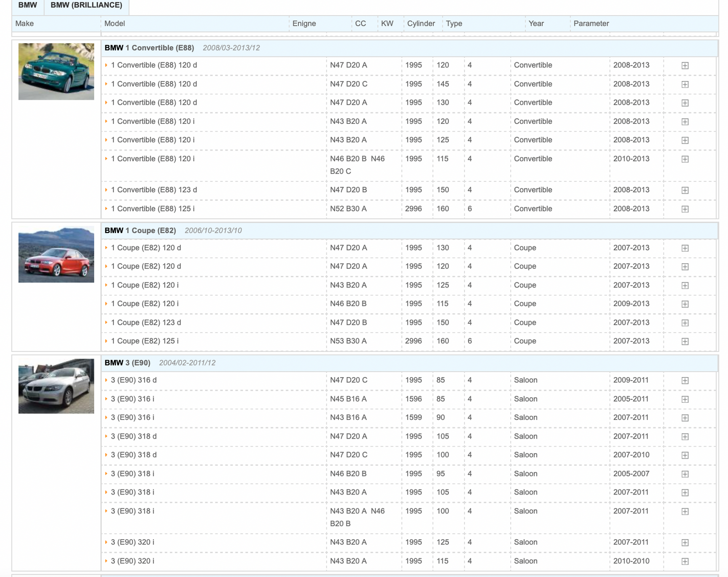Click plus icon on Coupe (E82) 125 i row
This screenshot has height=577, width=728.
click(x=685, y=341)
